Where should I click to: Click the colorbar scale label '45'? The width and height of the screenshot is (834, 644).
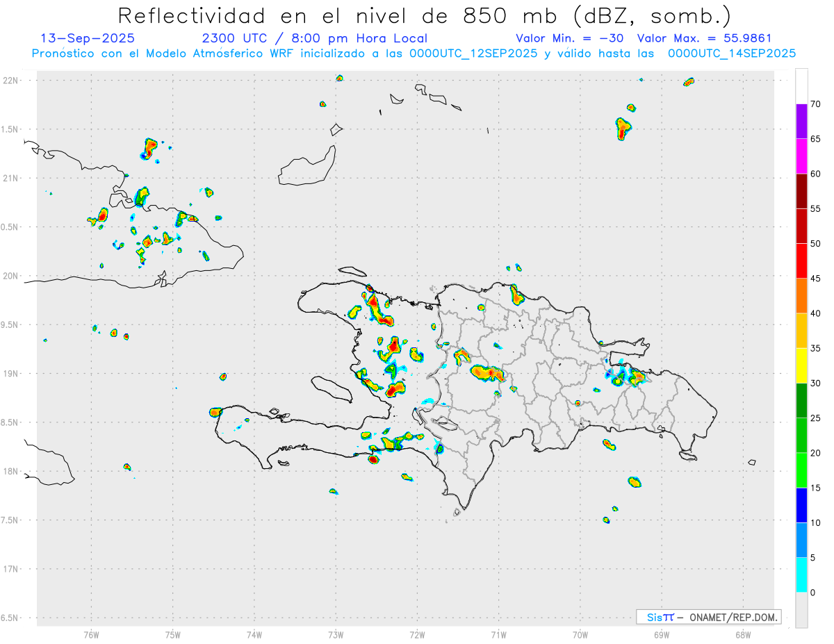tap(815, 279)
